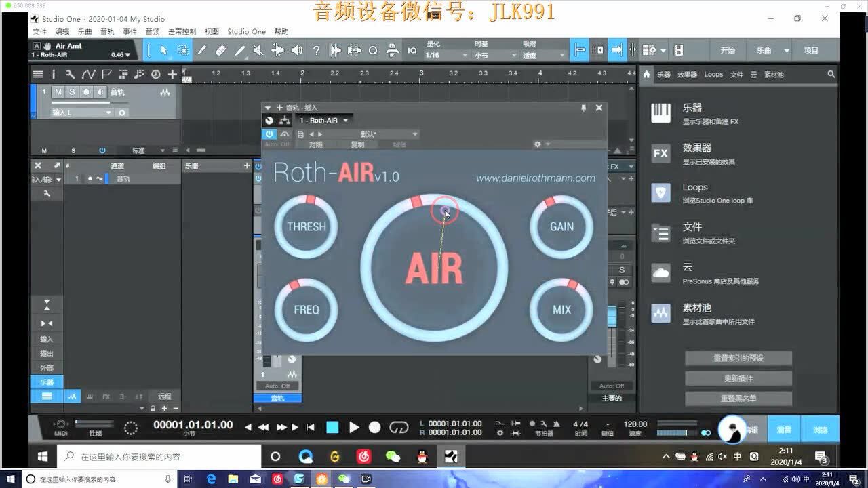Screen dimensions: 868x488
Task: Toggle the Roth-AIR plugin bypass power button
Action: [269, 134]
